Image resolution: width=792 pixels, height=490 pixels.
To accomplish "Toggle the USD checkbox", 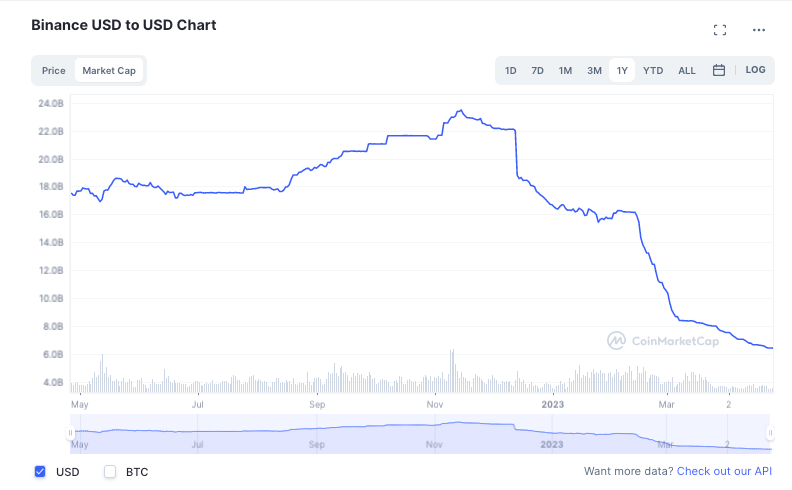I will 40,471.
